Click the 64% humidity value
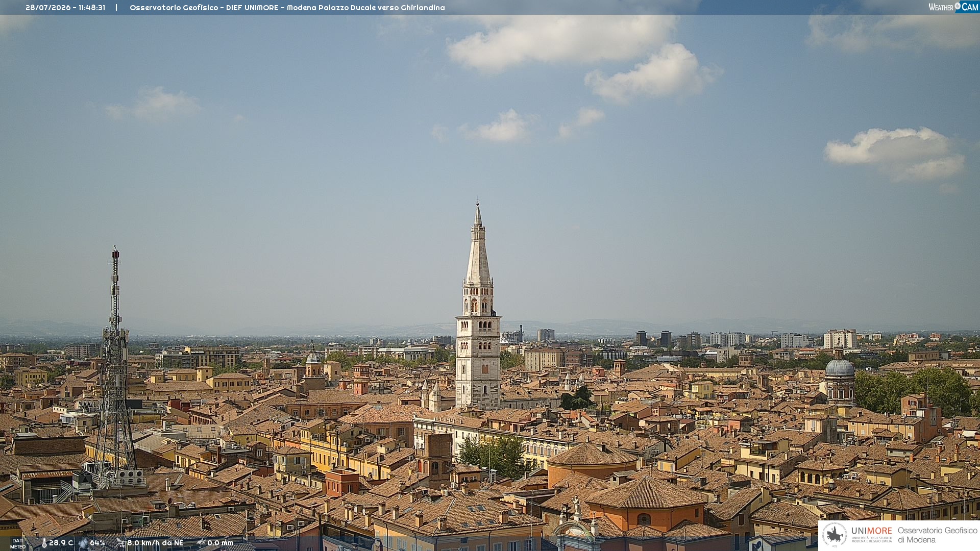 coord(97,543)
